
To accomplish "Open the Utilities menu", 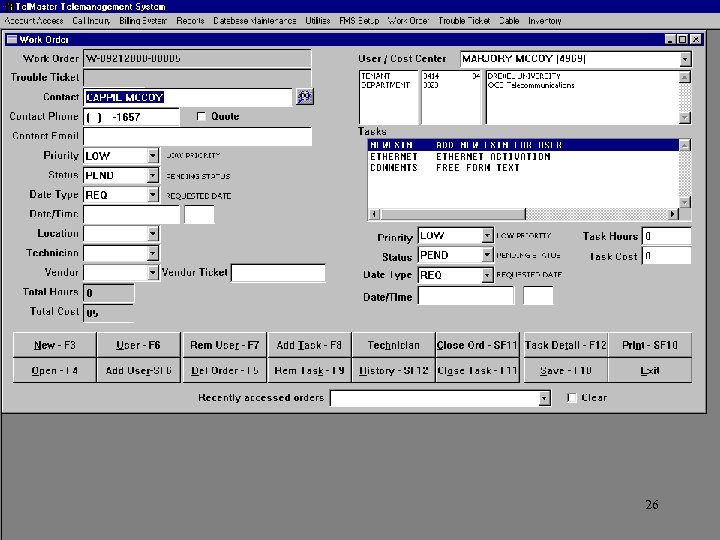I will tap(318, 21).
